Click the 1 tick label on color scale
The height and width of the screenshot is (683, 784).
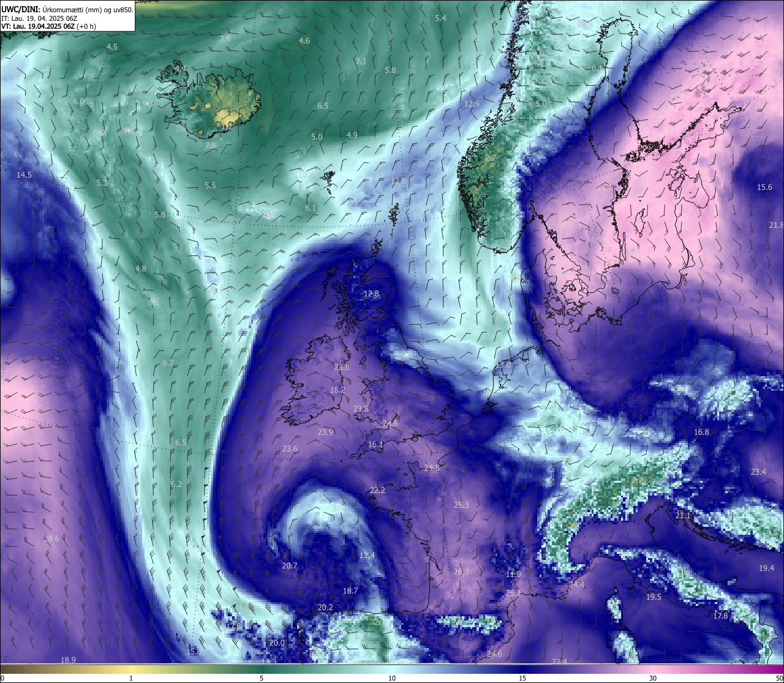point(131,678)
